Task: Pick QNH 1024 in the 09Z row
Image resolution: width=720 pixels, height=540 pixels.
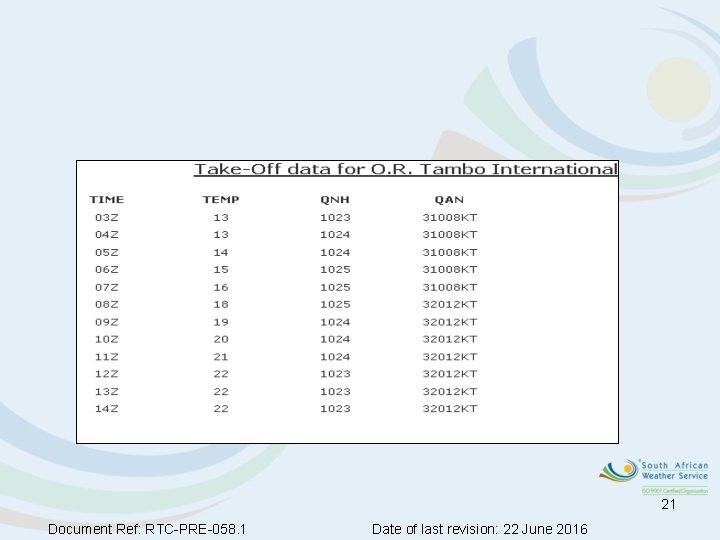Action: coord(335,322)
